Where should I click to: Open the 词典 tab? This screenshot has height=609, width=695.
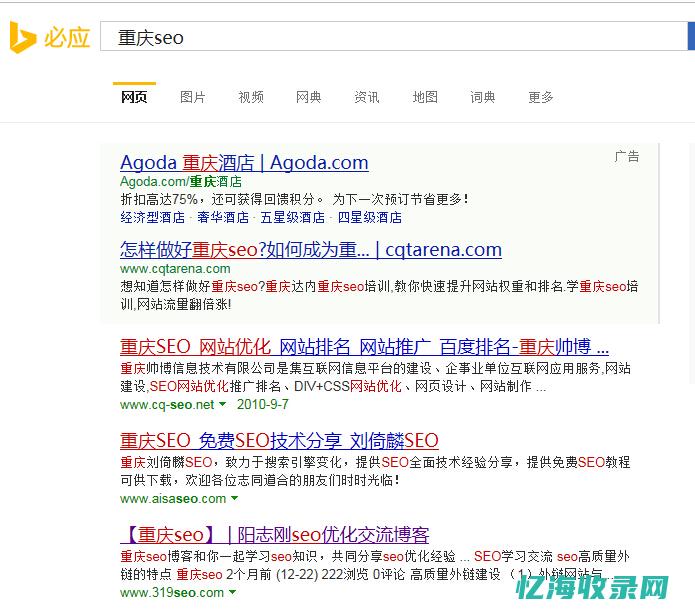pos(483,97)
